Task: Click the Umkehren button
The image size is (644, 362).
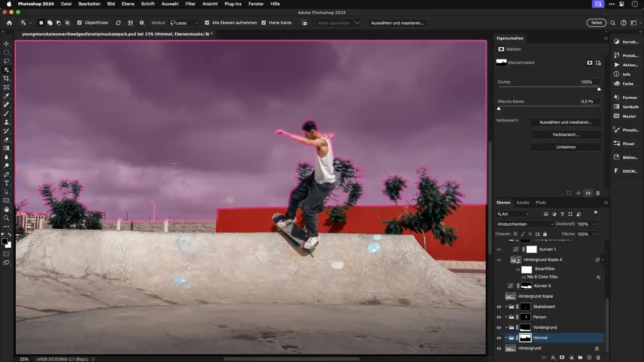Action: [566, 147]
